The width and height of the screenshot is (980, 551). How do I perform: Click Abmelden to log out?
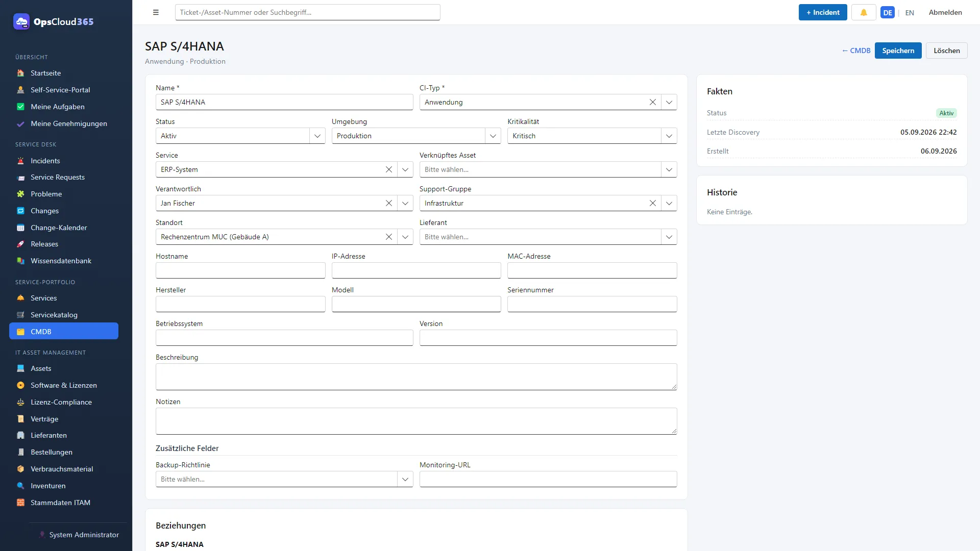945,12
